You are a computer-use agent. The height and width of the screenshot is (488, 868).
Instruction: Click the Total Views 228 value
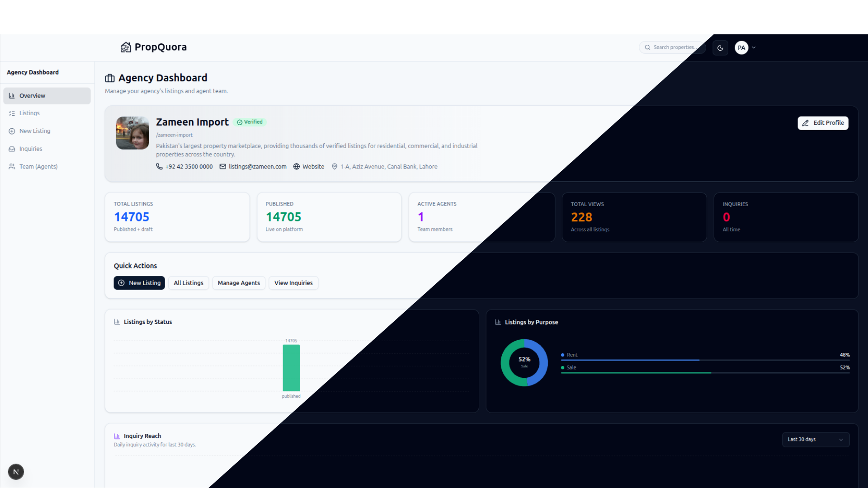(581, 217)
